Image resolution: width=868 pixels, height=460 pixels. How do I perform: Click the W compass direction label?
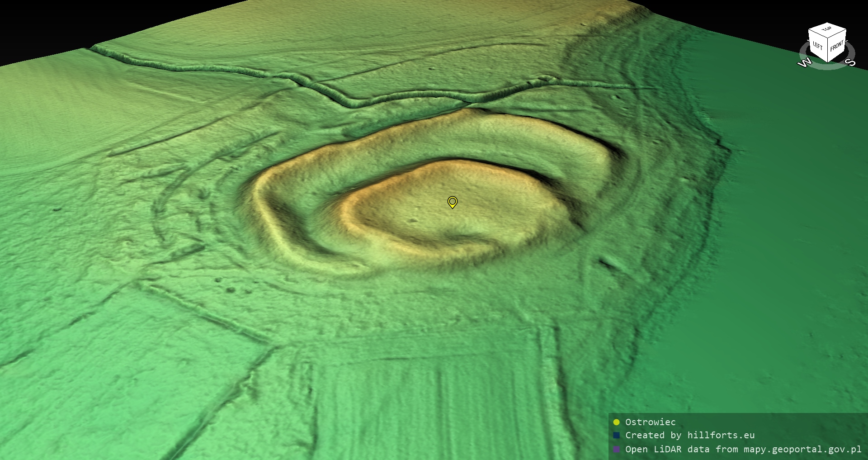tap(804, 63)
